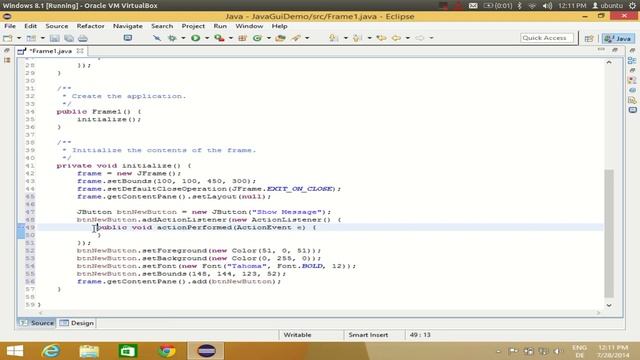The image size is (640, 360).
Task: Click the Open Type icon
Action: [x=280, y=38]
